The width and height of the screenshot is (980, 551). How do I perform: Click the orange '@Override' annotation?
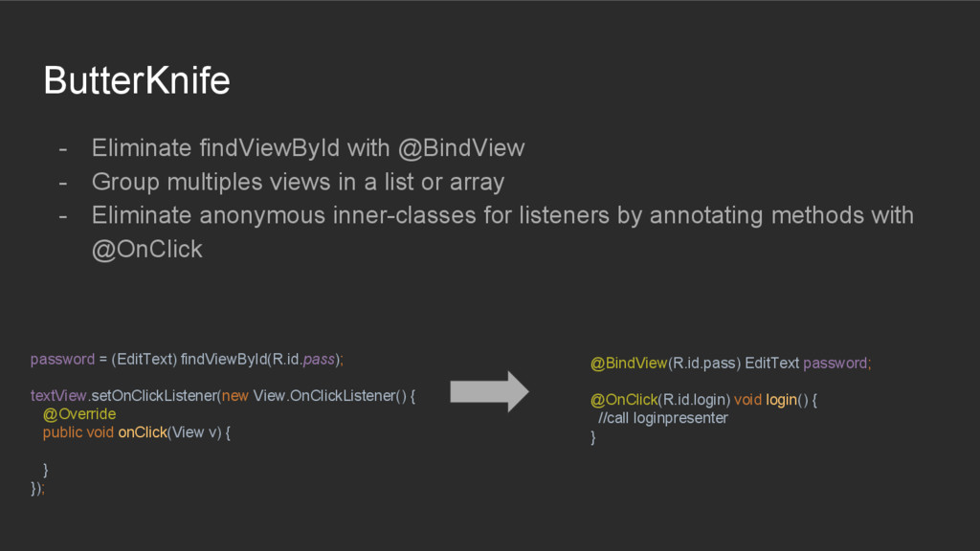click(79, 414)
